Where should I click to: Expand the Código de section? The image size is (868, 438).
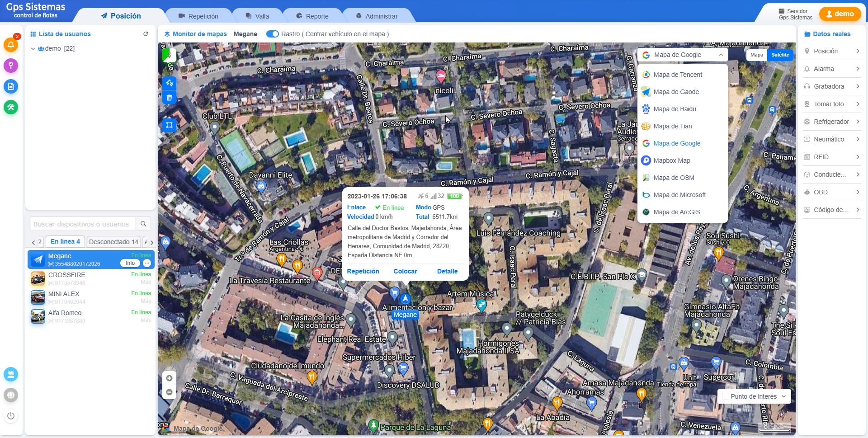[831, 210]
